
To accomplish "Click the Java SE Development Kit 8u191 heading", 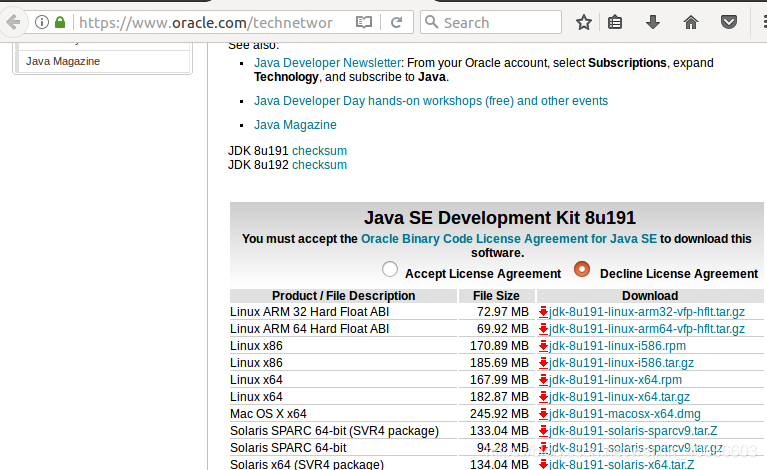I will pyautogui.click(x=499, y=218).
